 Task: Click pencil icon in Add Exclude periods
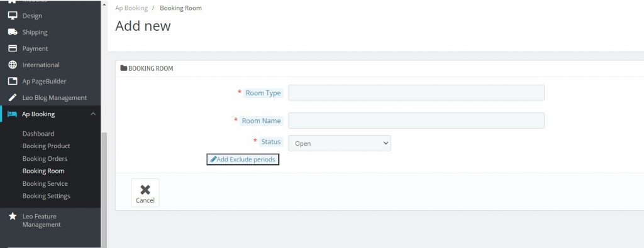click(213, 159)
